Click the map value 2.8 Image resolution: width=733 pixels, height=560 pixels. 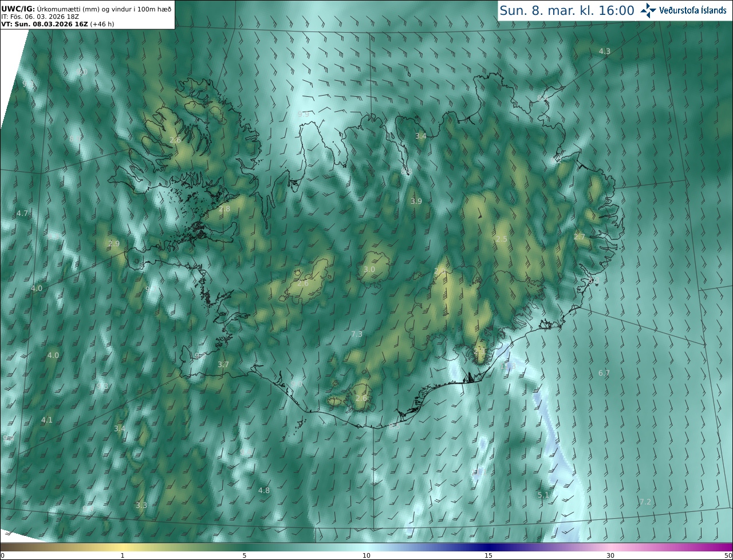point(224,209)
